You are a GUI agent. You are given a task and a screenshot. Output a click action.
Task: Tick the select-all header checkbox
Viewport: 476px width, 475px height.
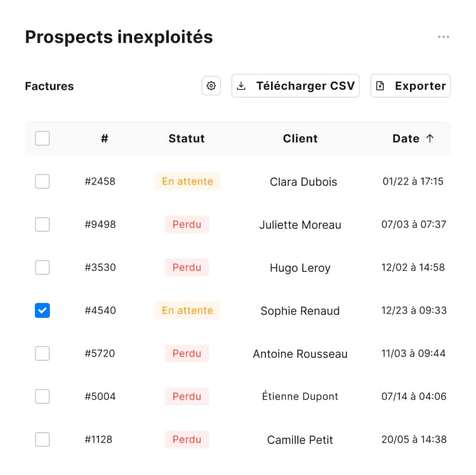(42, 138)
